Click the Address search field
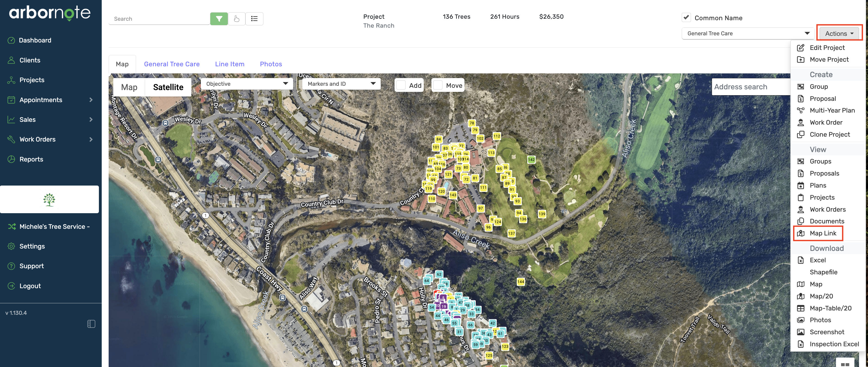The image size is (868, 367). pyautogui.click(x=751, y=87)
